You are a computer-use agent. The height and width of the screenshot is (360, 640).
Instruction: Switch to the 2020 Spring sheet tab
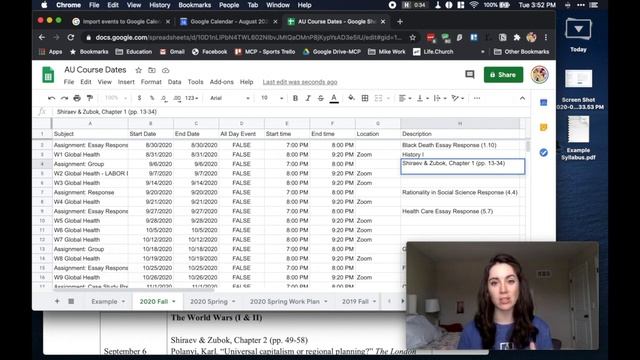[x=209, y=302]
